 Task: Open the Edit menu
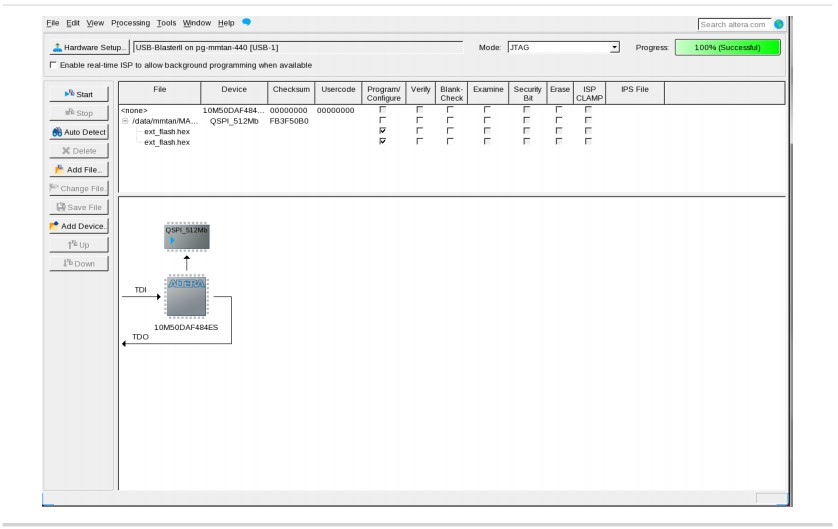tap(73, 23)
